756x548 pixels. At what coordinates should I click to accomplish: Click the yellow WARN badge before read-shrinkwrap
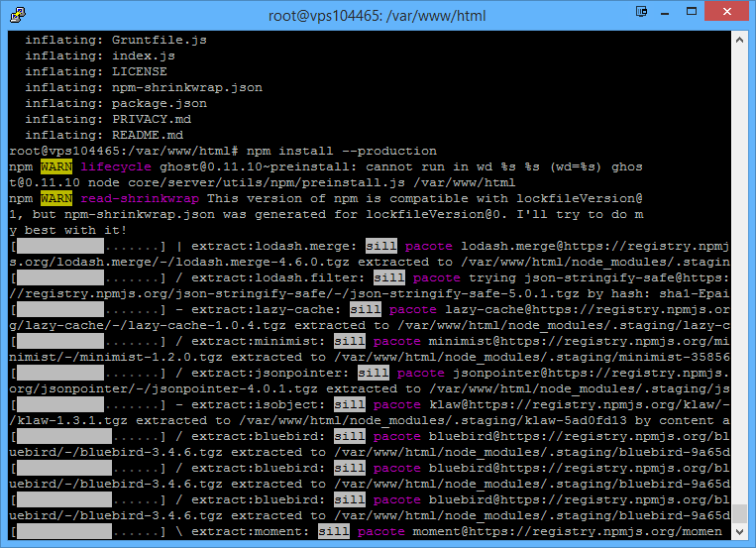(56, 198)
